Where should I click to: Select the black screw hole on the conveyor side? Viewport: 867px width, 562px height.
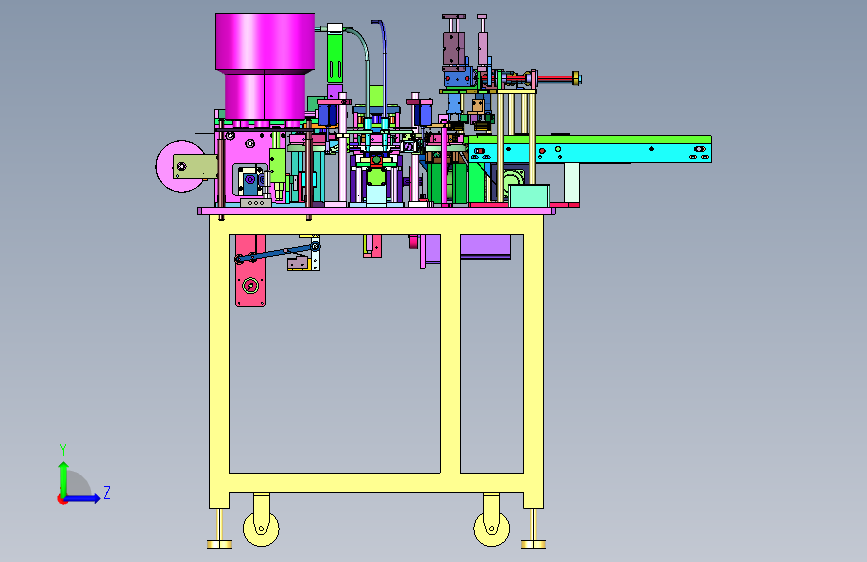(x=651, y=148)
